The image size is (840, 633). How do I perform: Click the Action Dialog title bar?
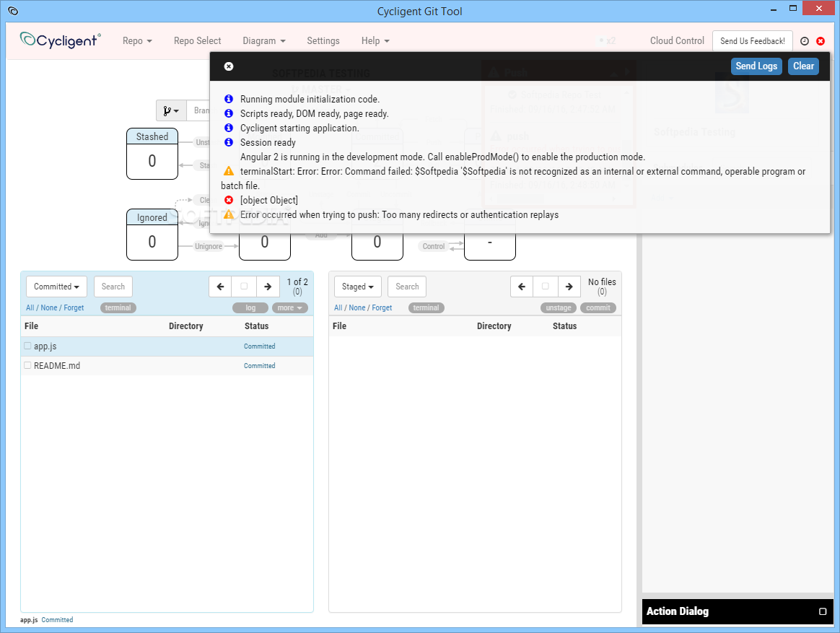(738, 611)
